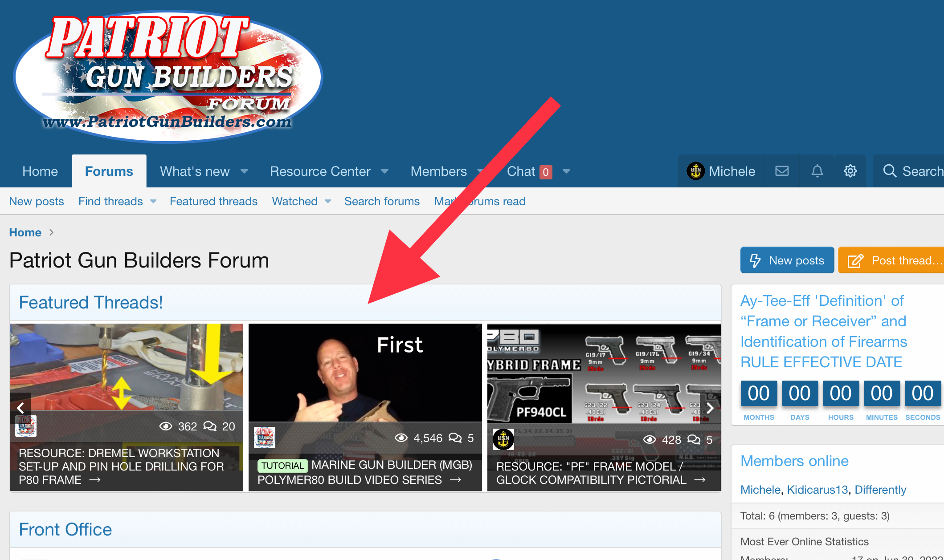The height and width of the screenshot is (560, 944).
Task: Click the "Most Ever Online Statistics" text
Action: (805, 542)
